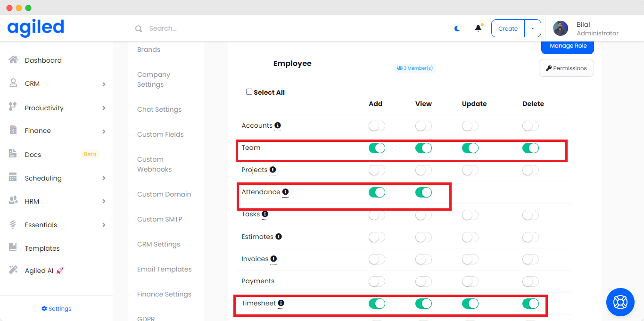
Task: Turn off Attendance View toggle
Action: pos(423,192)
